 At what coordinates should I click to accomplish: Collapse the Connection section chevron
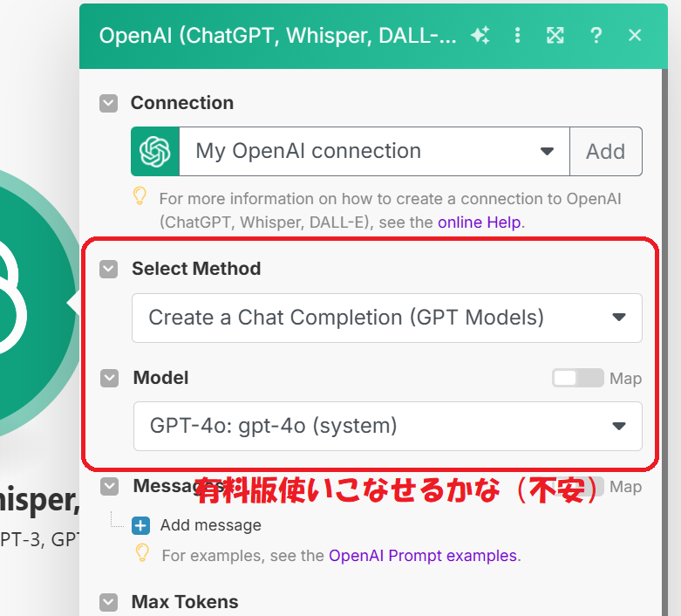pos(109,104)
